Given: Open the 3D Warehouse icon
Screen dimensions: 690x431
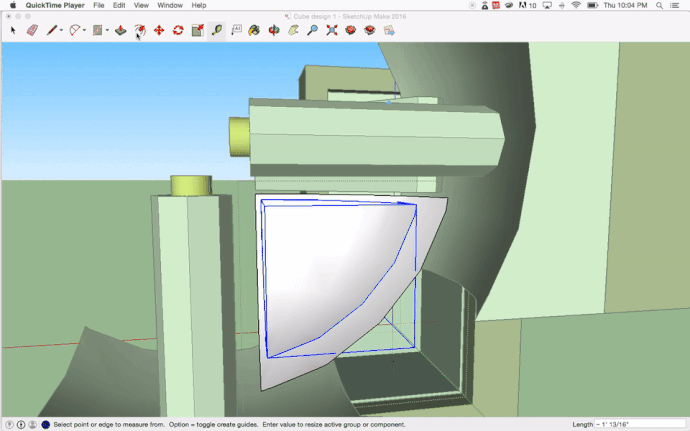Looking at the screenshot, I should (351, 30).
